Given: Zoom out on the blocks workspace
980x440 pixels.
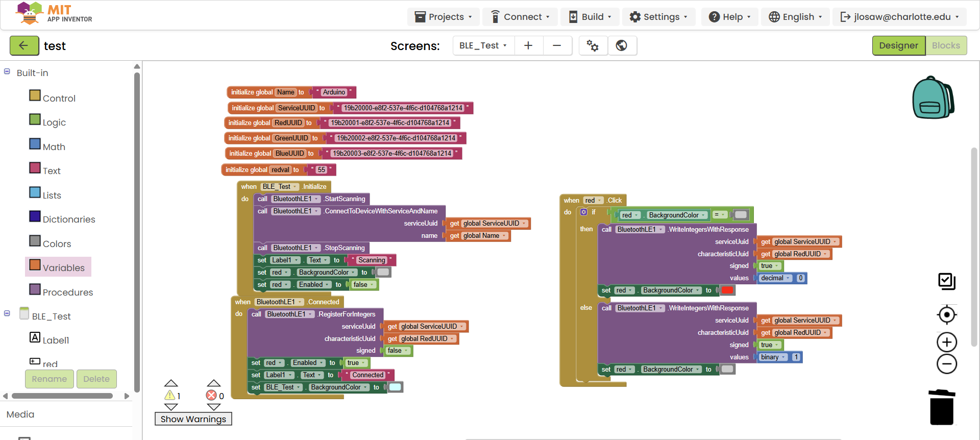Looking at the screenshot, I should click(x=947, y=364).
